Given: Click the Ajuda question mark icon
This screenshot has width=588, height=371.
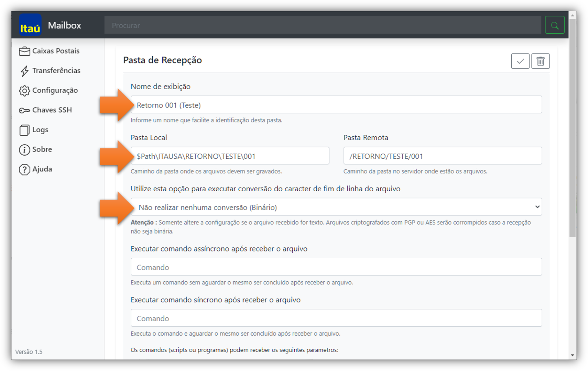Looking at the screenshot, I should point(24,169).
